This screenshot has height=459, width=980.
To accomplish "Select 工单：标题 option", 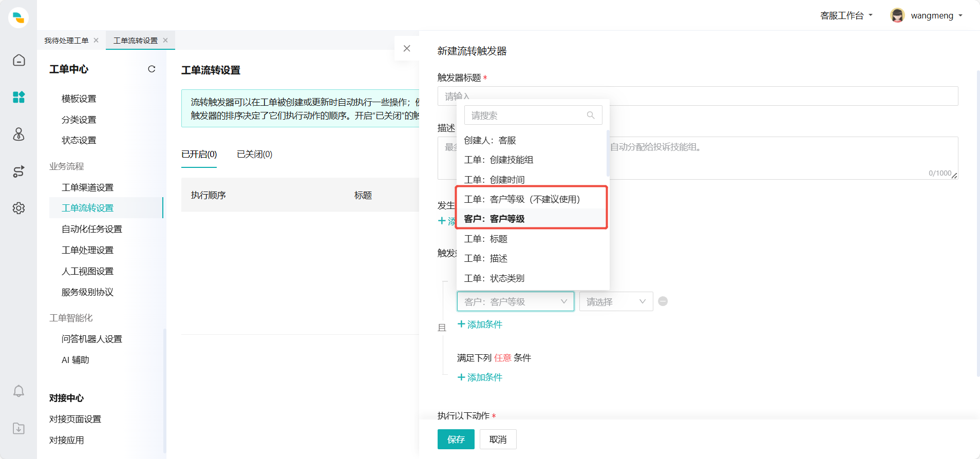I will coord(532,239).
